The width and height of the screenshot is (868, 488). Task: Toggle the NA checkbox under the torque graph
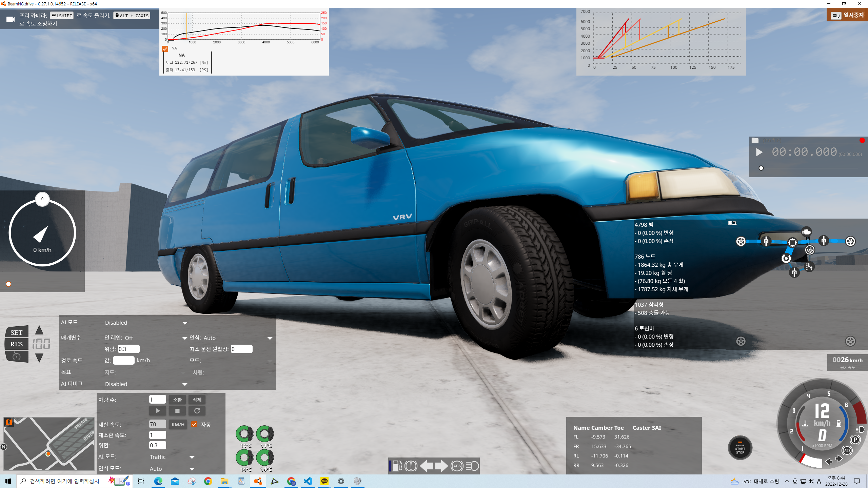tap(165, 49)
